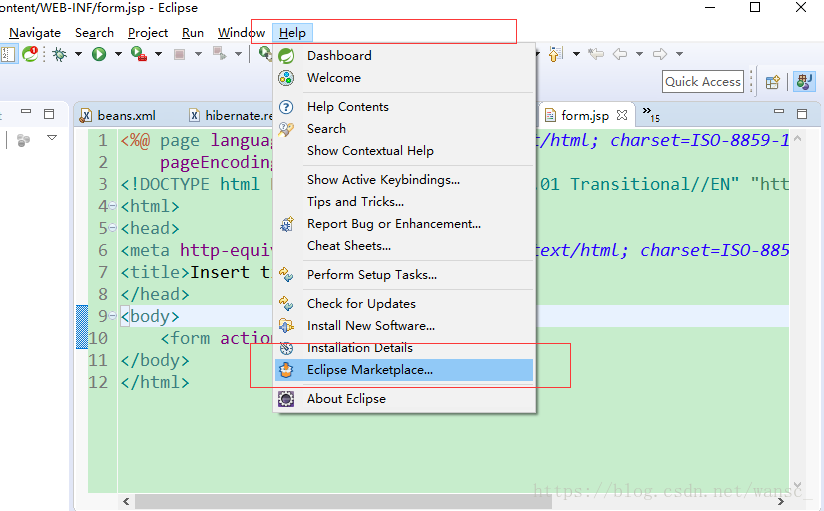824x511 pixels.
Task: Click the Debug bug icon in toolbar
Action: point(59,54)
